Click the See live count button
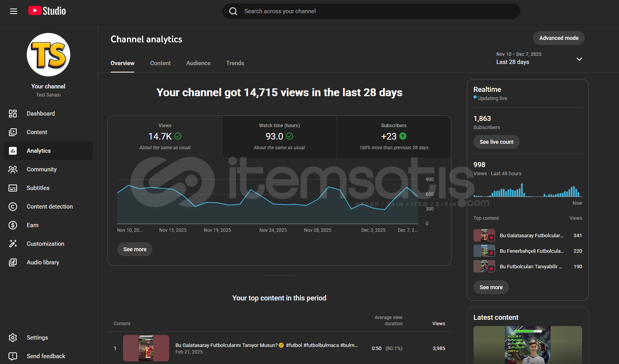The image size is (619, 364). pyautogui.click(x=496, y=142)
